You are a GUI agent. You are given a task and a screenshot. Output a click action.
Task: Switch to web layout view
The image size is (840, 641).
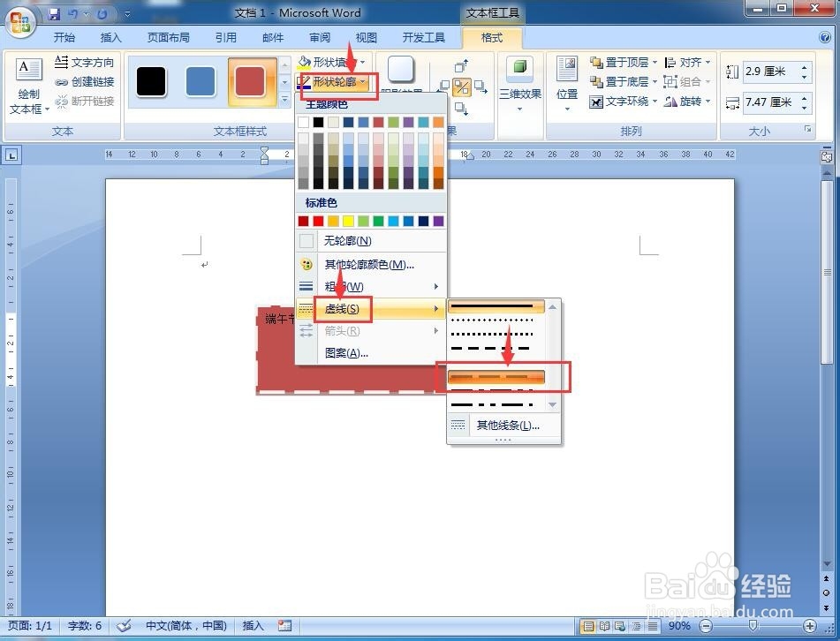click(620, 625)
